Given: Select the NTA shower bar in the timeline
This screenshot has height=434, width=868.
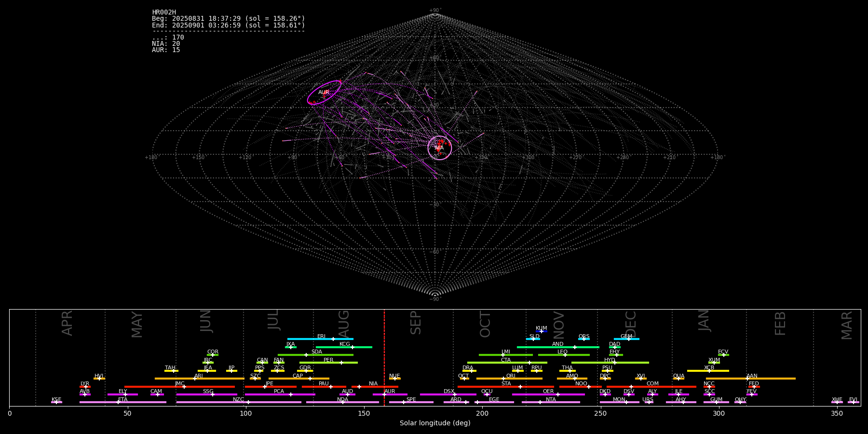Looking at the screenshot, I should pos(551,402).
